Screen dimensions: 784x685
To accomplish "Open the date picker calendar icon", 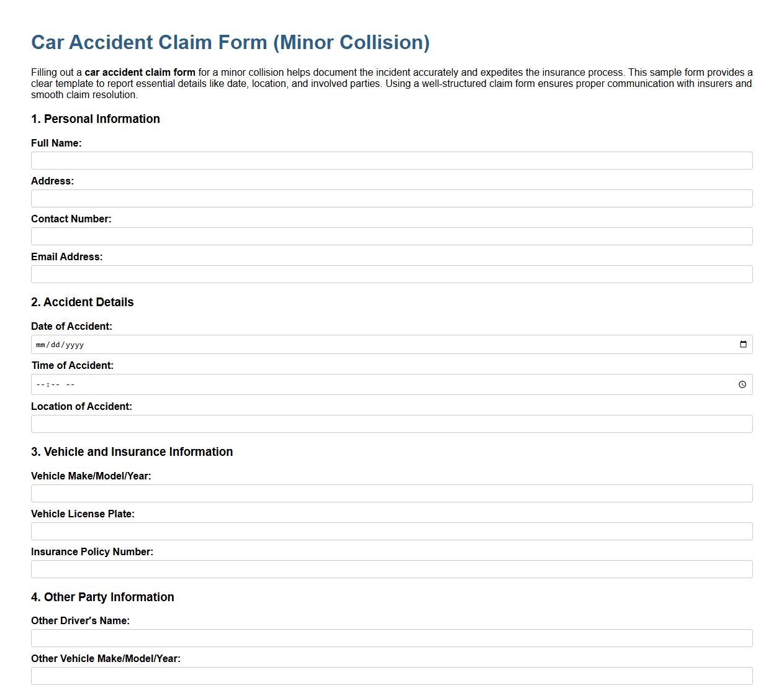I will coord(743,344).
